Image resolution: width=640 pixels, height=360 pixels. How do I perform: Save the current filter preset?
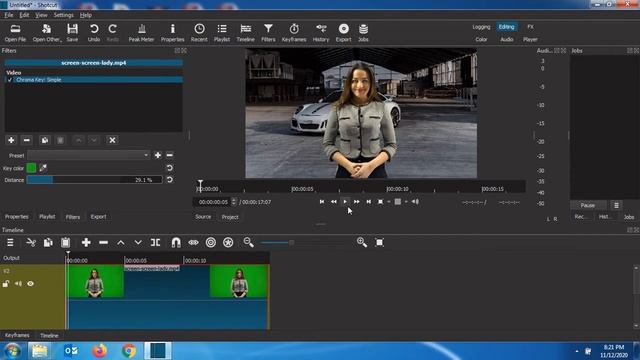tap(158, 155)
